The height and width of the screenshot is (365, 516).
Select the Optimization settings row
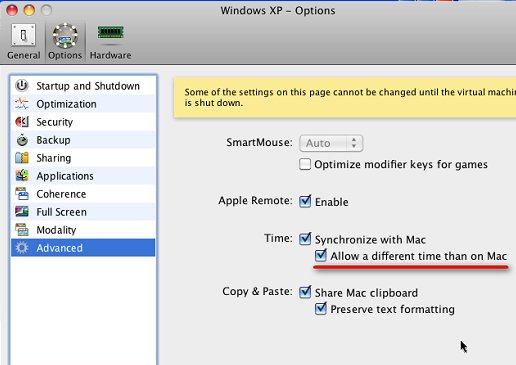pyautogui.click(x=83, y=104)
